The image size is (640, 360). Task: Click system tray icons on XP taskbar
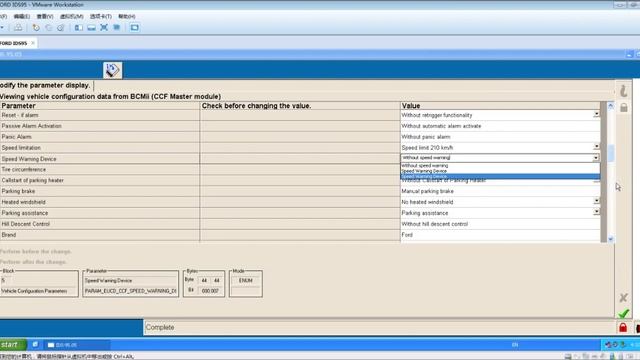[x=616, y=345]
